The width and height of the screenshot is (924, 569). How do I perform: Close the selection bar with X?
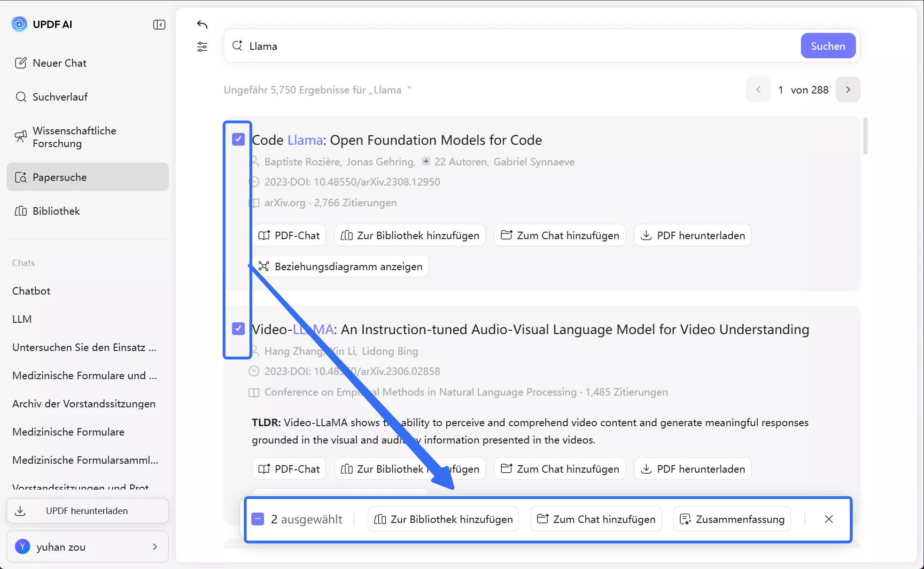[829, 519]
